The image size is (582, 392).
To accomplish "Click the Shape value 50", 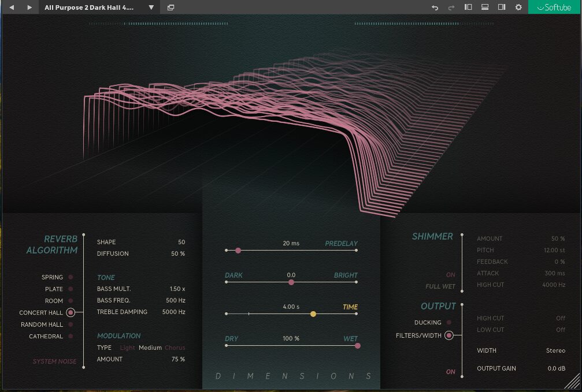I will click(181, 242).
